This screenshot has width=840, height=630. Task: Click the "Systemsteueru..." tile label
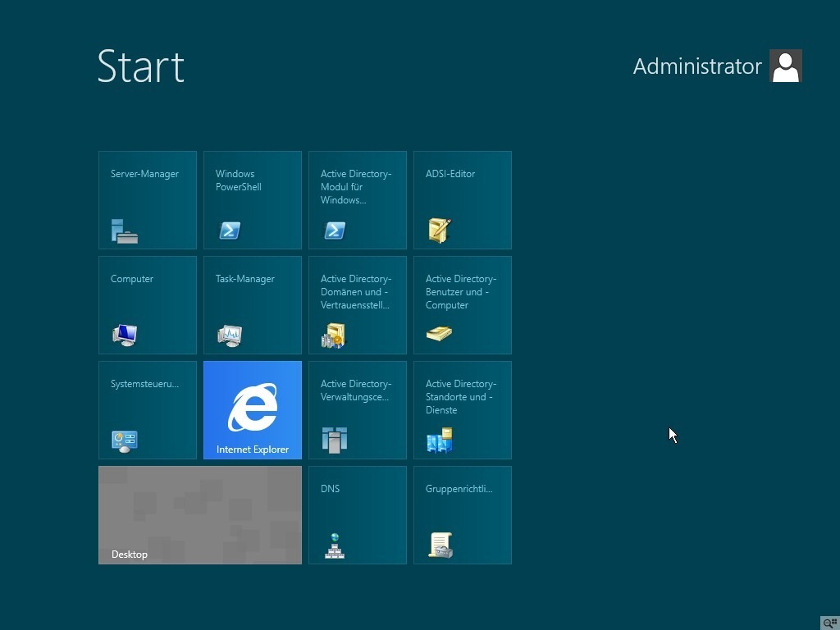pos(144,384)
